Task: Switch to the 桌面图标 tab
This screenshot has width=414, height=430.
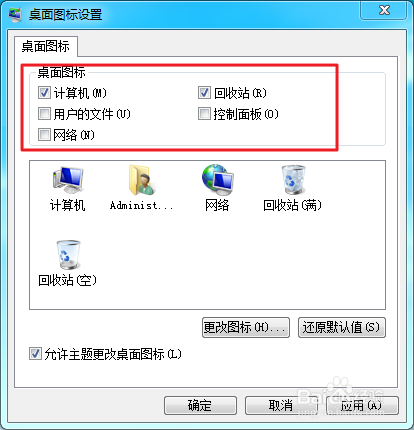Action: 46,46
